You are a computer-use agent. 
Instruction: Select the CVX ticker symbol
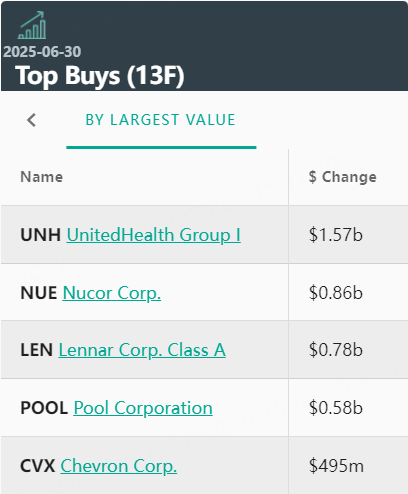[x=38, y=466]
